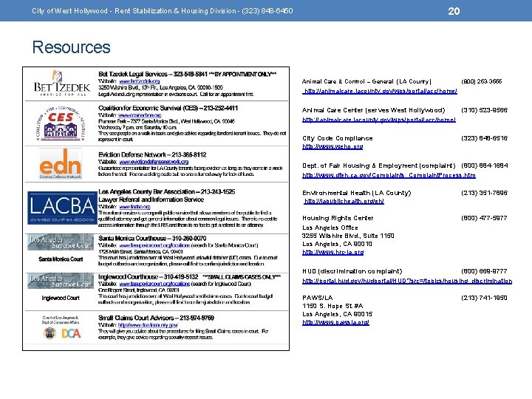This screenshot has width=532, height=399.
Task: Open Animal Care & Control General link
Action: pyautogui.click(x=381, y=91)
